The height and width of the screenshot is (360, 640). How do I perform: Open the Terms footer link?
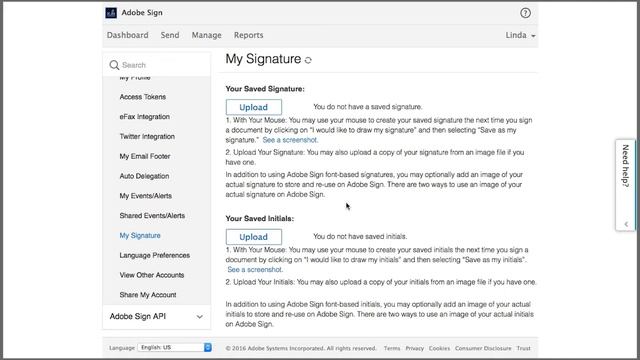click(x=392, y=348)
